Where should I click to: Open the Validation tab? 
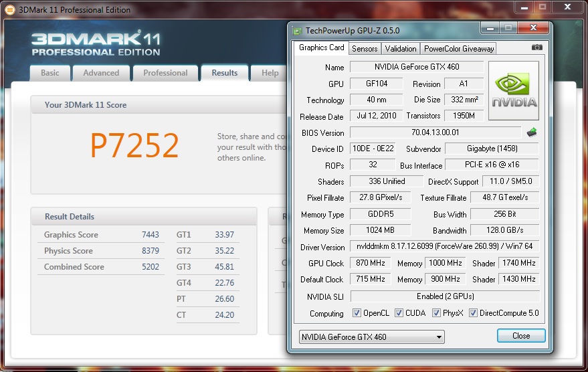401,49
